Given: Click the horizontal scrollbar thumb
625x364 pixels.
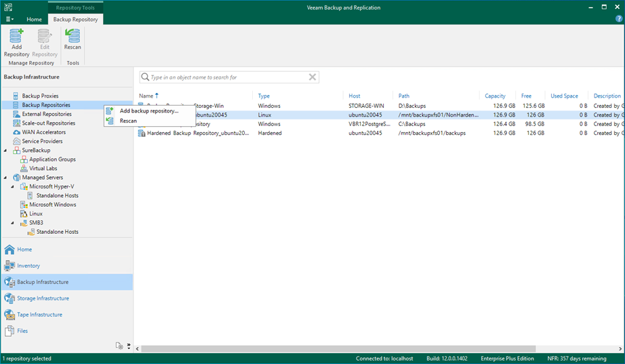Looking at the screenshot, I should tap(338, 349).
